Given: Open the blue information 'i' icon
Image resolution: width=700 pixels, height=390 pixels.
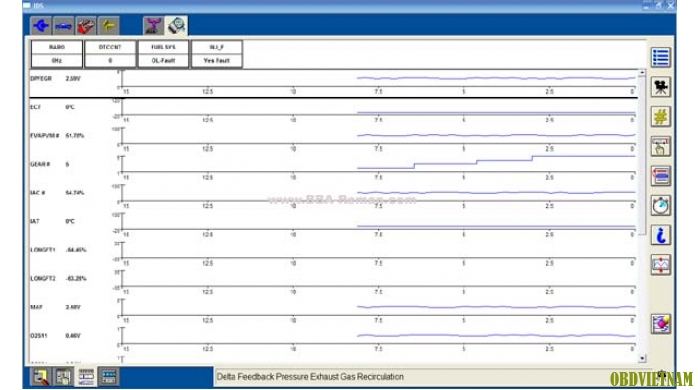Looking at the screenshot, I should pos(661,235).
